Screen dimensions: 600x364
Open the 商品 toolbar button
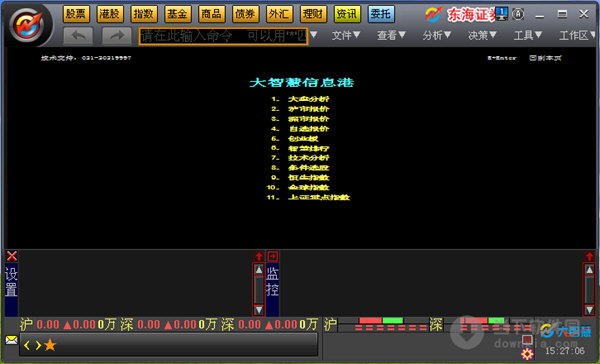[212, 14]
